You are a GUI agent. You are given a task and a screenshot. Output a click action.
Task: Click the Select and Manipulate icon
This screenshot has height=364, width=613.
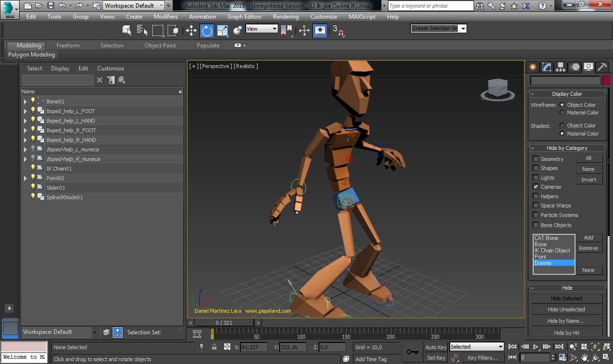pyautogui.click(x=305, y=31)
